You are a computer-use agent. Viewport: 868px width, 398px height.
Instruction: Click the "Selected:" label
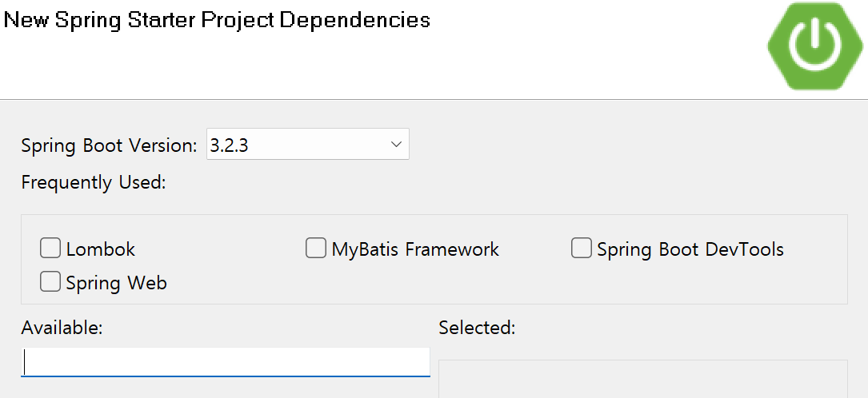[x=477, y=327]
